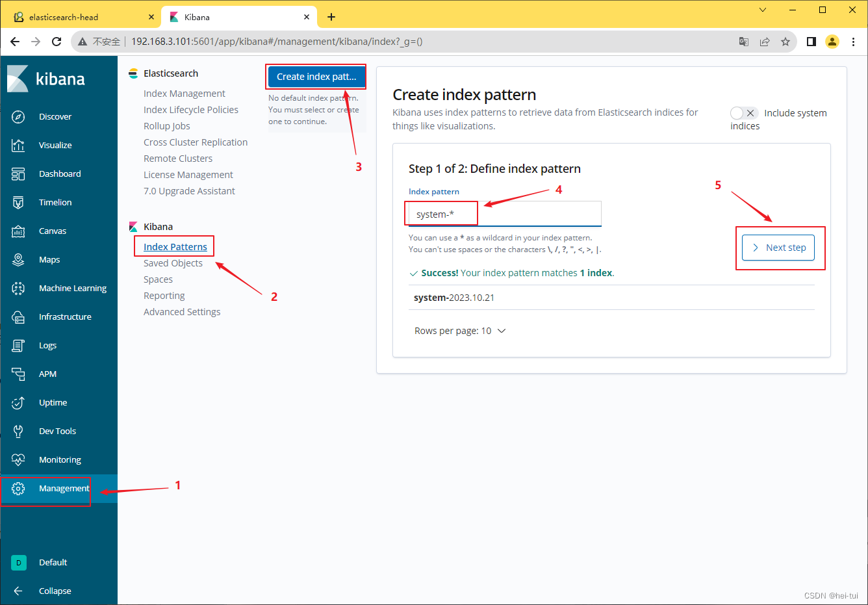Click the not secure site warning icon
Viewport: 868px width, 605px height.
click(83, 42)
